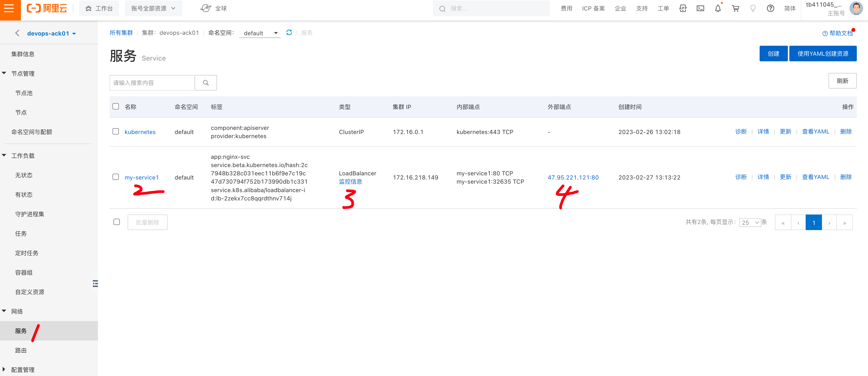Click the service search input field
The height and width of the screenshot is (376, 868).
point(152,82)
